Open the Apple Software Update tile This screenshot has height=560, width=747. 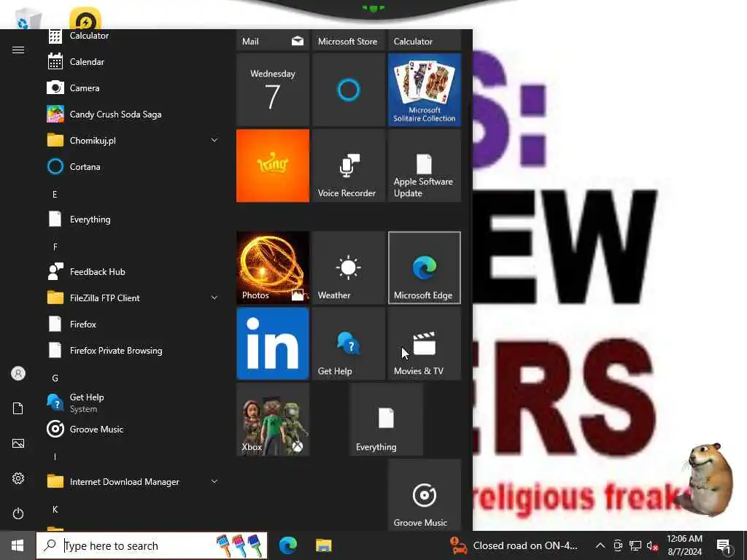point(425,166)
